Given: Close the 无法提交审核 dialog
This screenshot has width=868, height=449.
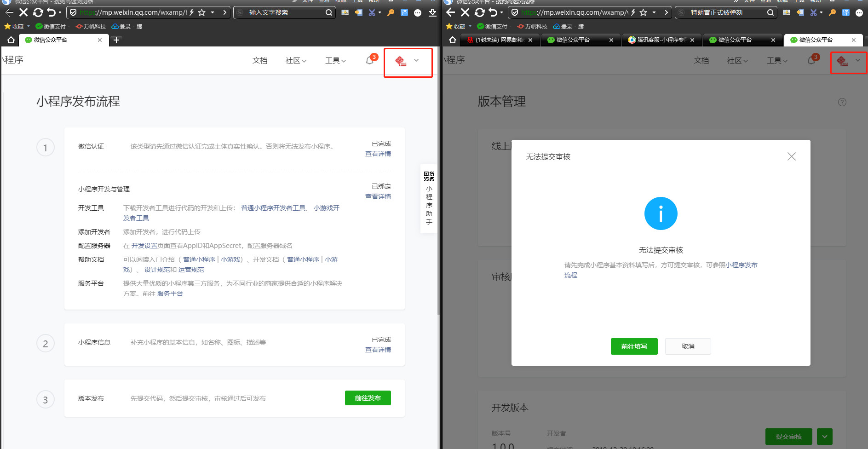Looking at the screenshot, I should (792, 156).
